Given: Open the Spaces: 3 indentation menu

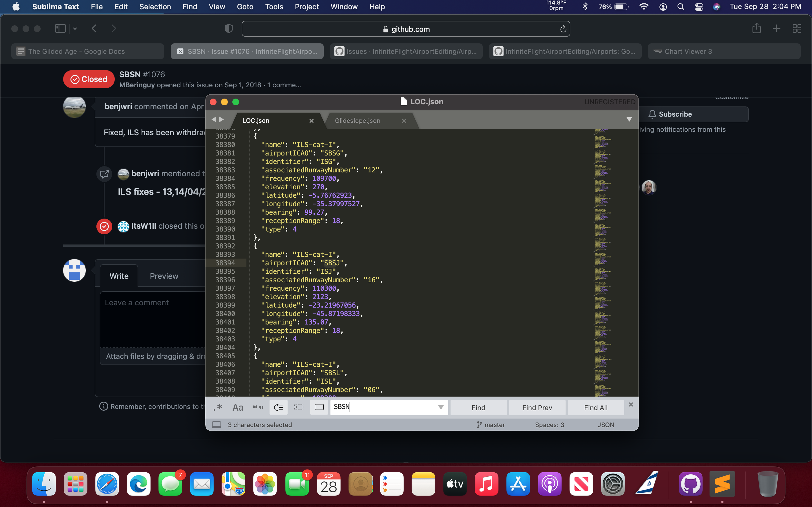Looking at the screenshot, I should pos(549,425).
